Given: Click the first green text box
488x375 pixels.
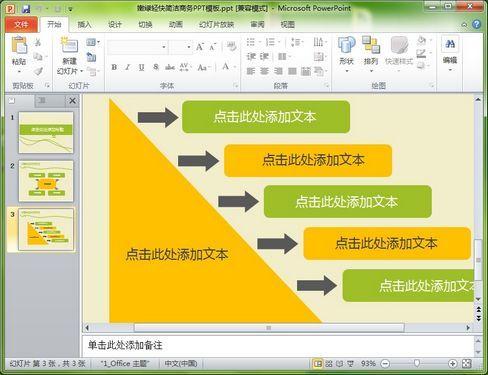Looking at the screenshot, I should tap(266, 117).
